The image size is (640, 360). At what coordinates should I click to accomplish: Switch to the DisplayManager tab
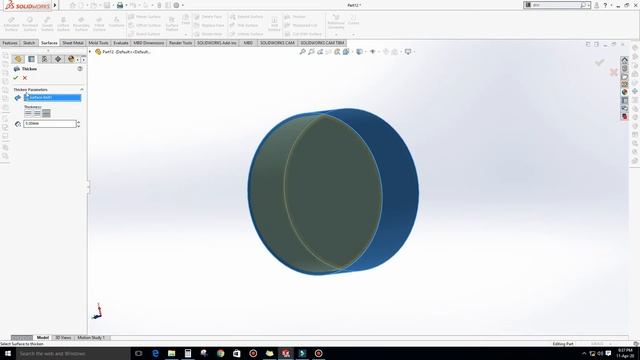(x=71, y=59)
